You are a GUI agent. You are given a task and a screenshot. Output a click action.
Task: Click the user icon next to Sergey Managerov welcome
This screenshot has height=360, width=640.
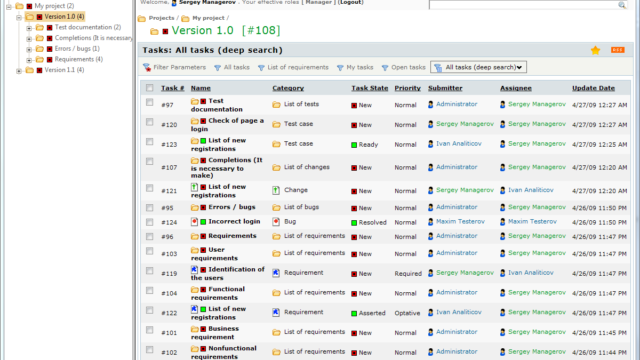coord(174,3)
